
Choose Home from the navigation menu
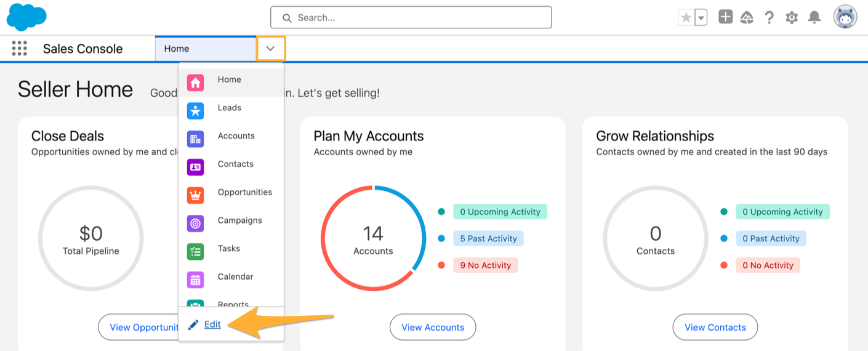point(231,82)
